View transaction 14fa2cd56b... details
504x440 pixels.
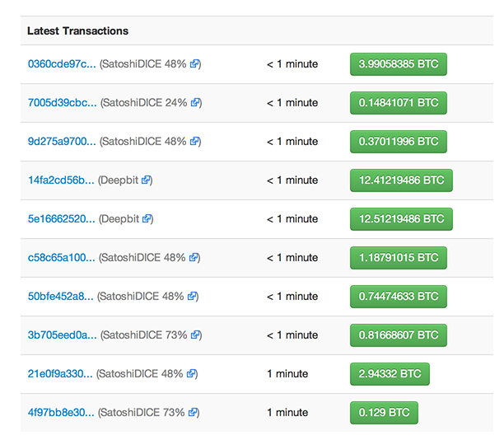(x=61, y=180)
